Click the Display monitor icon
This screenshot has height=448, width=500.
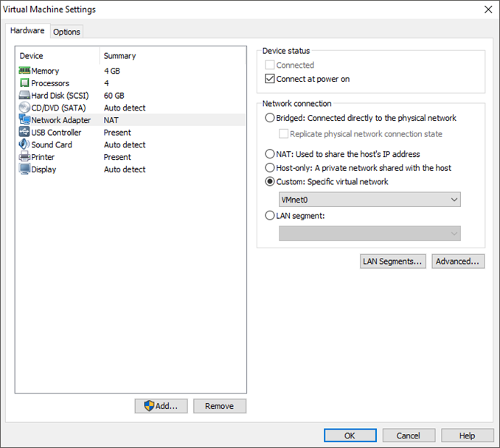pos(24,169)
